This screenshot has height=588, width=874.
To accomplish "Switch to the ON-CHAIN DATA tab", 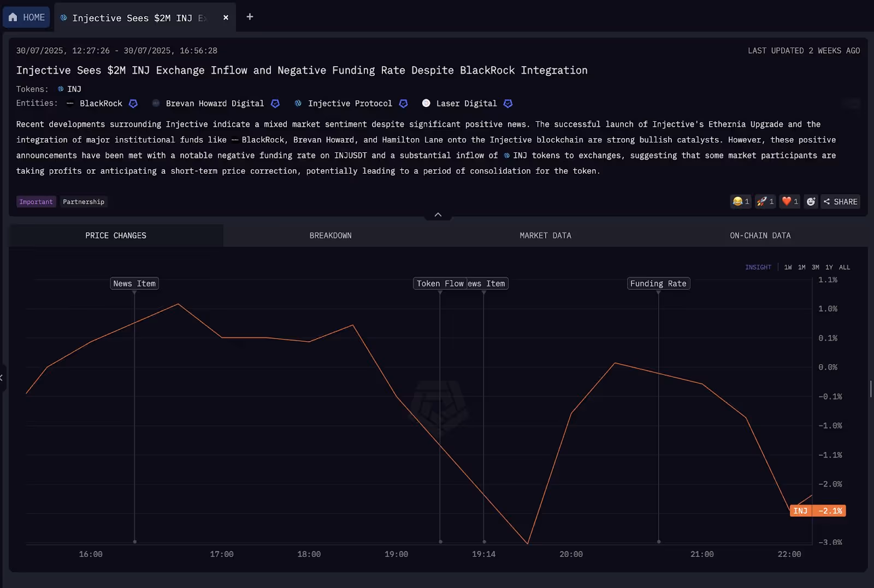I will (x=760, y=235).
